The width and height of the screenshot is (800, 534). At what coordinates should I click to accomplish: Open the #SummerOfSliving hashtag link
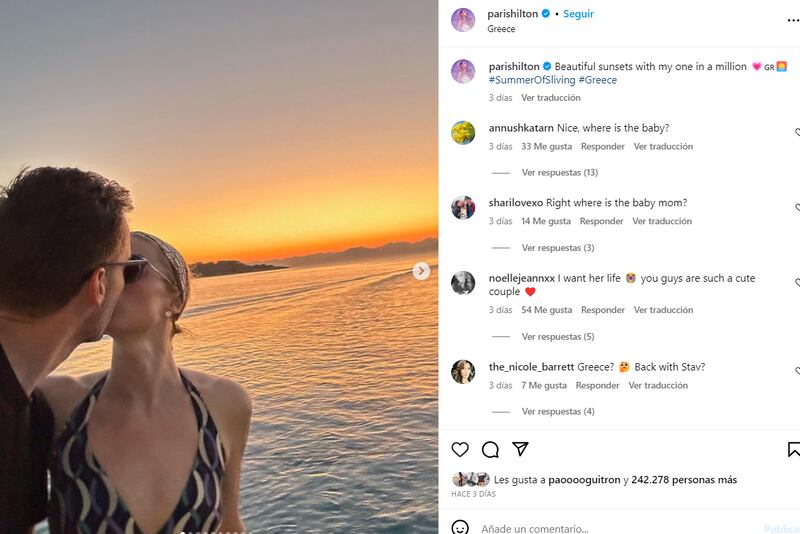[531, 80]
